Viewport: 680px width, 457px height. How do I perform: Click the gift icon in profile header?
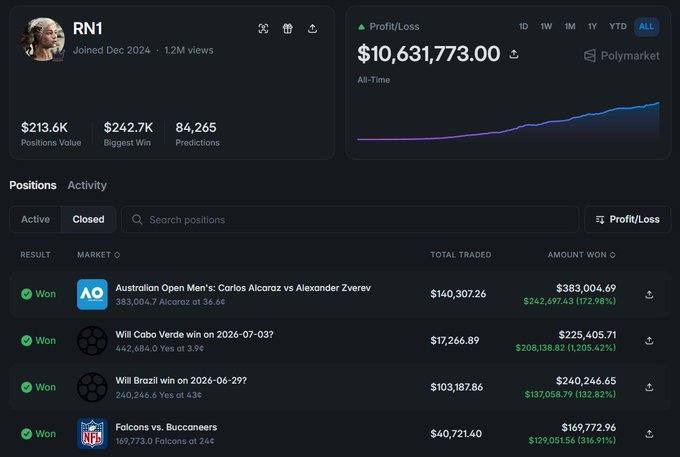click(288, 29)
